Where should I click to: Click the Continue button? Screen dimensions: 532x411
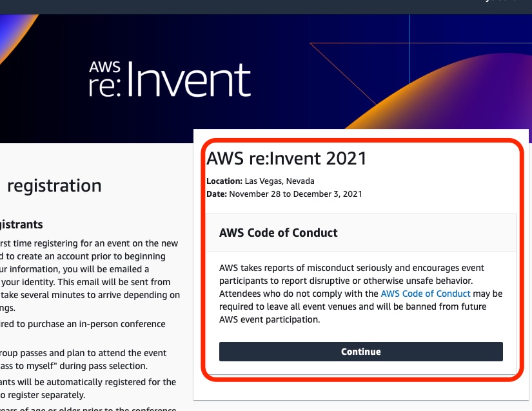point(360,352)
